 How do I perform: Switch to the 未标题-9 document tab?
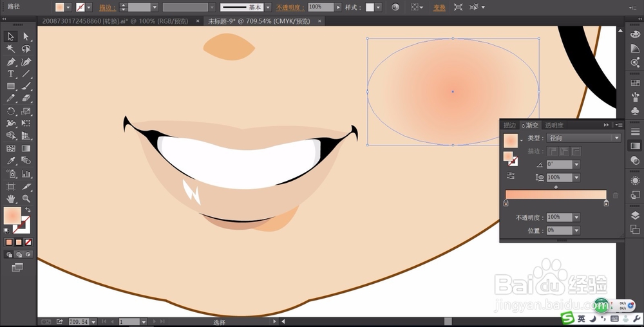[259, 21]
